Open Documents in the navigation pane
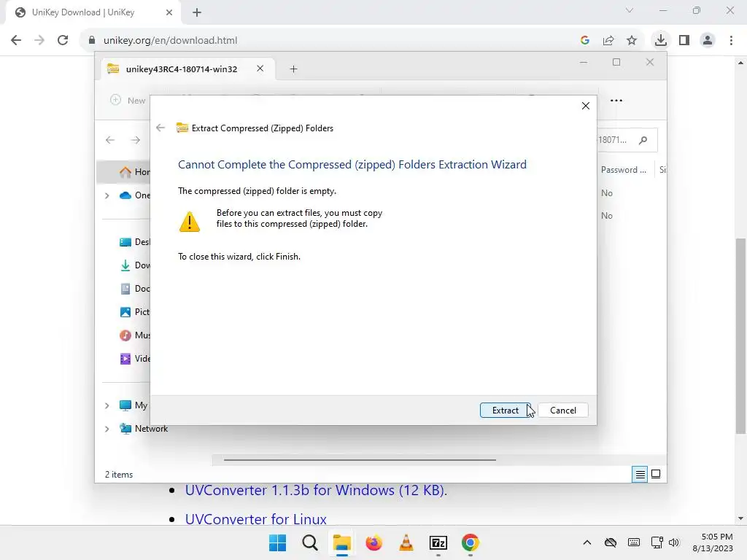The width and height of the screenshot is (747, 560). [x=135, y=289]
